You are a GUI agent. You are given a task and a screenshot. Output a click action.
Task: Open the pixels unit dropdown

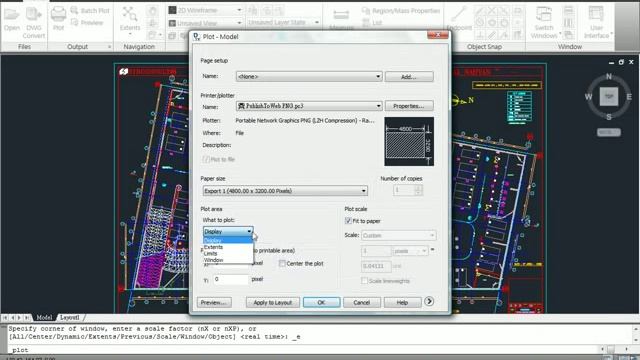pyautogui.click(x=410, y=251)
